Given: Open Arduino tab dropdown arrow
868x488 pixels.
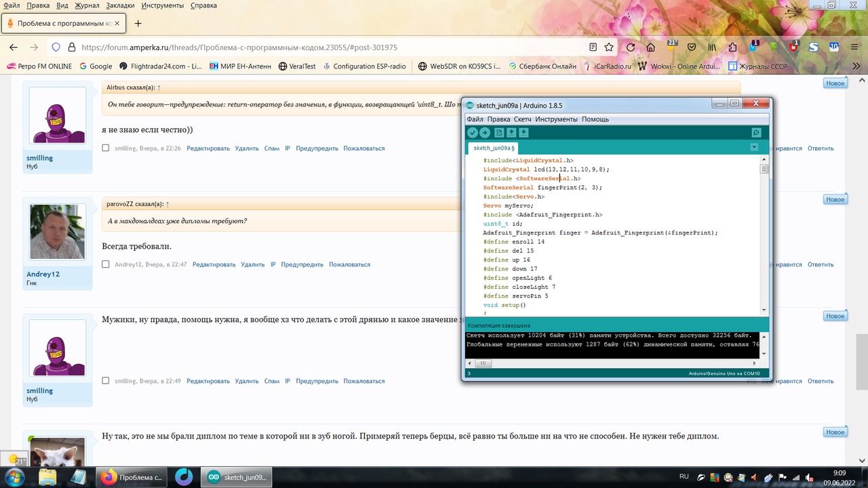Looking at the screenshot, I should coord(754,147).
